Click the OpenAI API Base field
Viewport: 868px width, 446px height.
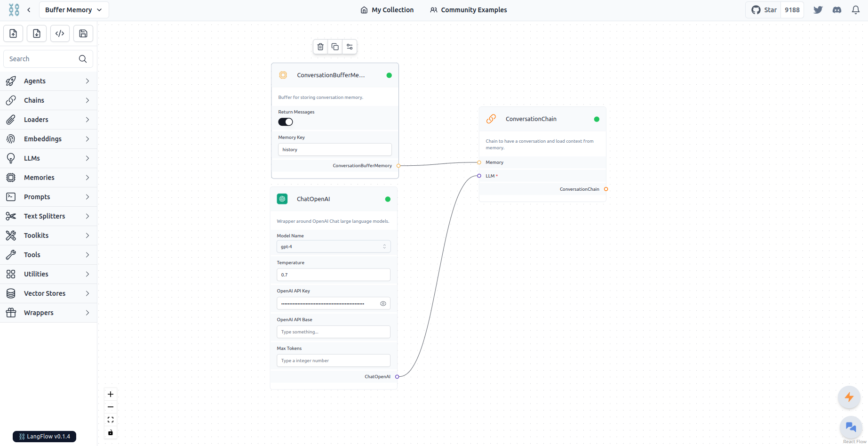(334, 332)
